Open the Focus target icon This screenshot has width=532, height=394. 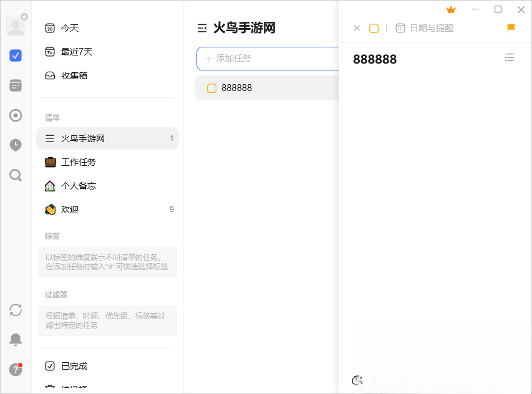[x=16, y=115]
